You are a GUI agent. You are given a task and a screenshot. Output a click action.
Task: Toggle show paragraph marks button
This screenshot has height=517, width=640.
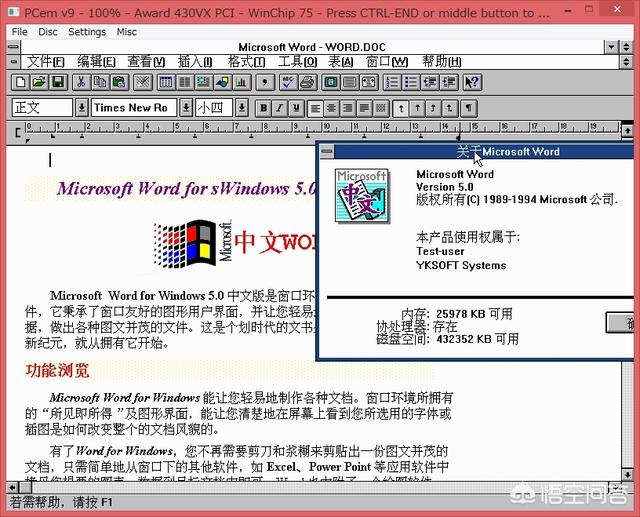[469, 108]
